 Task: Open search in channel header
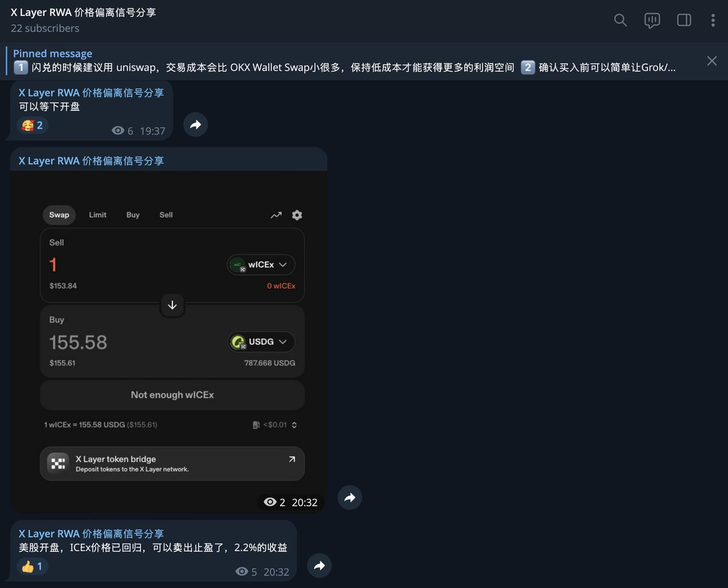pos(620,20)
